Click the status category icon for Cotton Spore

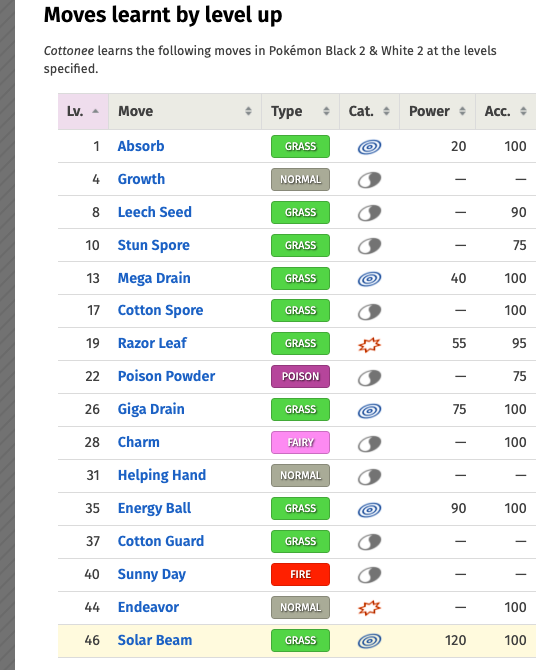tap(369, 311)
